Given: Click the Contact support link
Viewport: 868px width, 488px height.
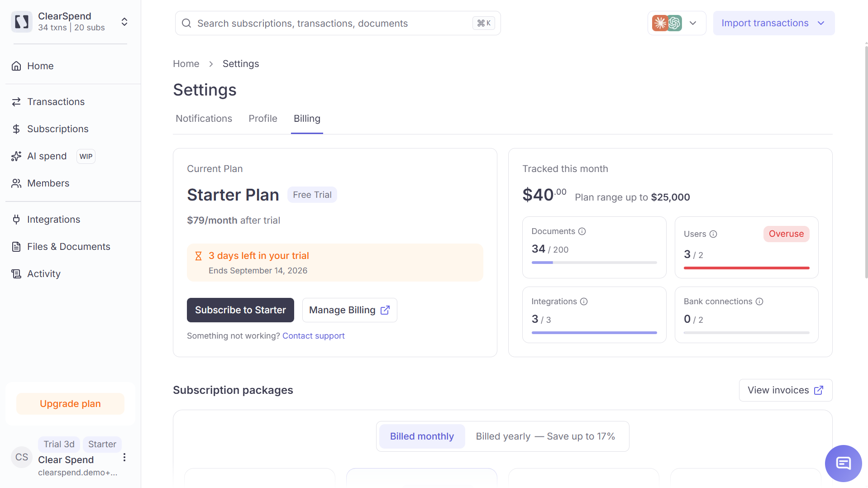Looking at the screenshot, I should 313,336.
